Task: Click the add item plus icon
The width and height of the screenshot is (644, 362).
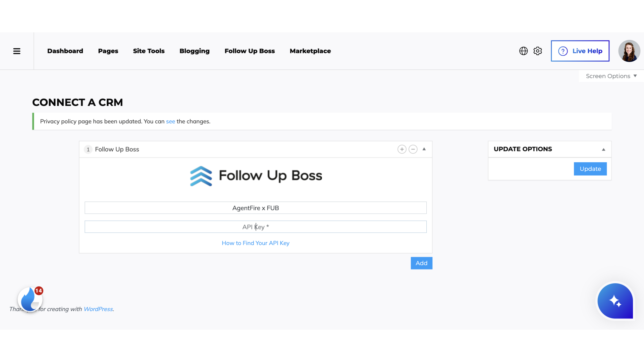Action: [402, 149]
